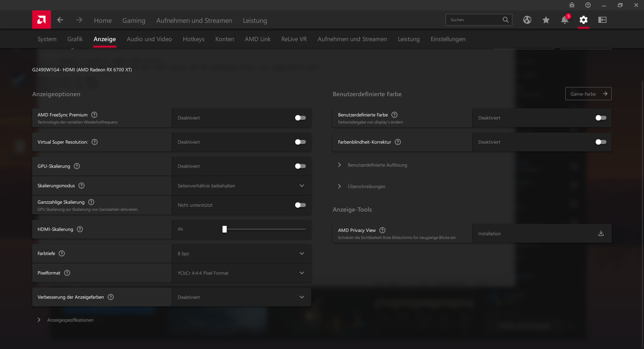Show help for AMD Privacy View
Viewport: 644px width, 349px height.
[382, 230]
